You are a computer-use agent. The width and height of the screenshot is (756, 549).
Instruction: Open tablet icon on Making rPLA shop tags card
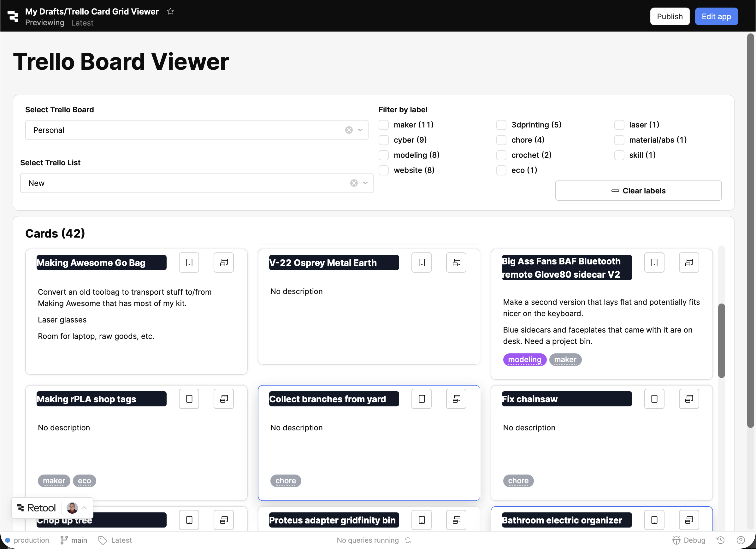click(189, 399)
